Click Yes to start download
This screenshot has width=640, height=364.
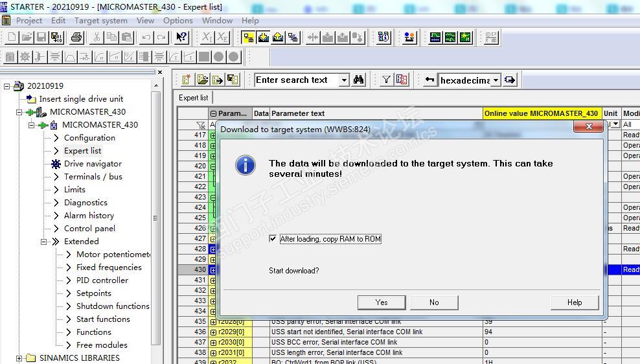pyautogui.click(x=382, y=302)
